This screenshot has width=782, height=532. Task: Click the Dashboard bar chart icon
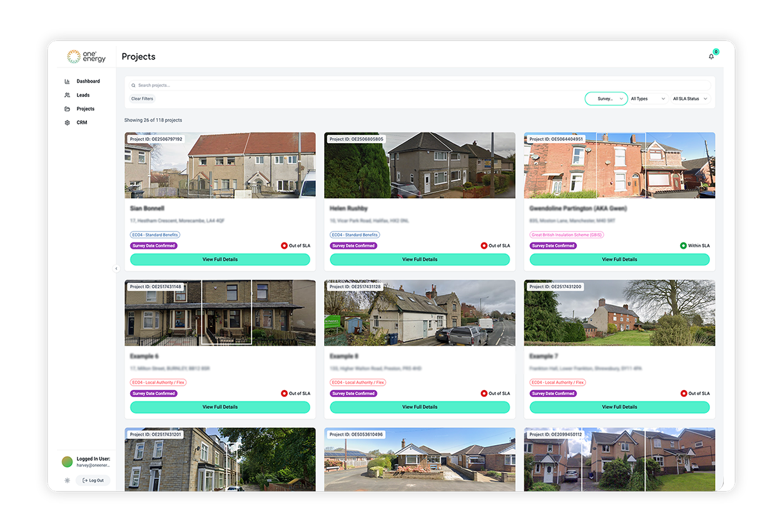[x=67, y=81]
